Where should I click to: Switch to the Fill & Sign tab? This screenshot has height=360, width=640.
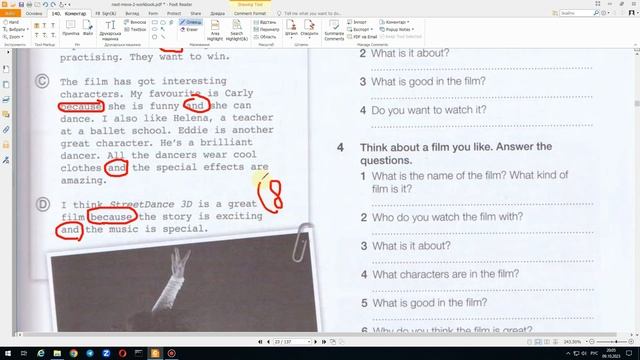[106, 13]
